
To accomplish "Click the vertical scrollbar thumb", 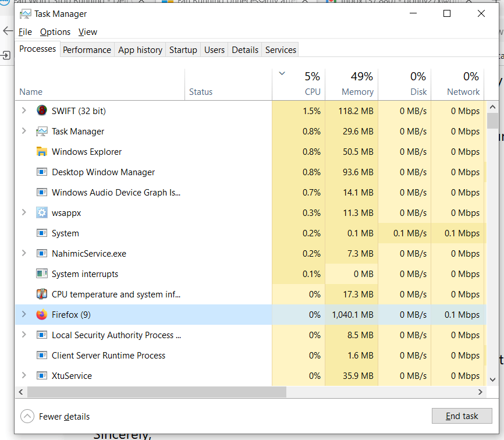I will [x=492, y=120].
